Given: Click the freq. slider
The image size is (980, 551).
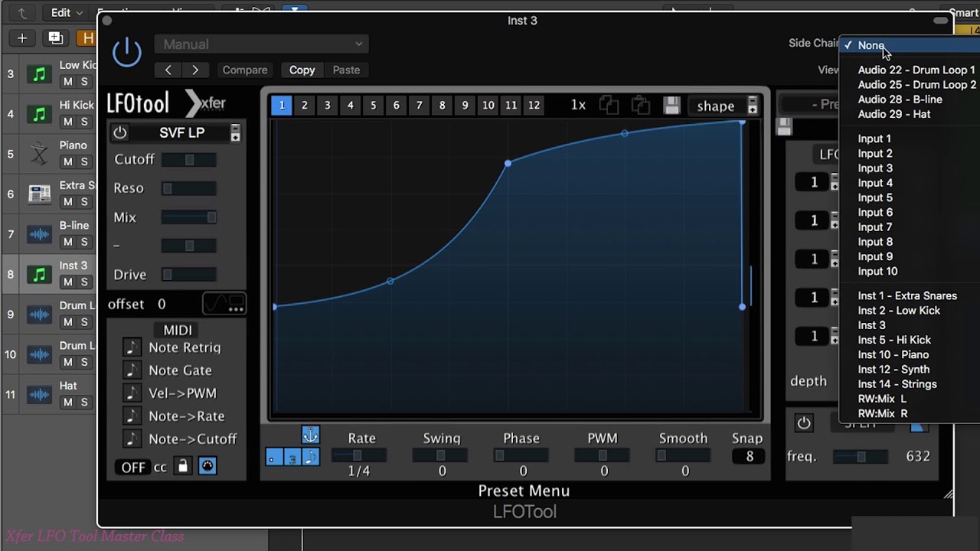Looking at the screenshot, I should (x=861, y=457).
